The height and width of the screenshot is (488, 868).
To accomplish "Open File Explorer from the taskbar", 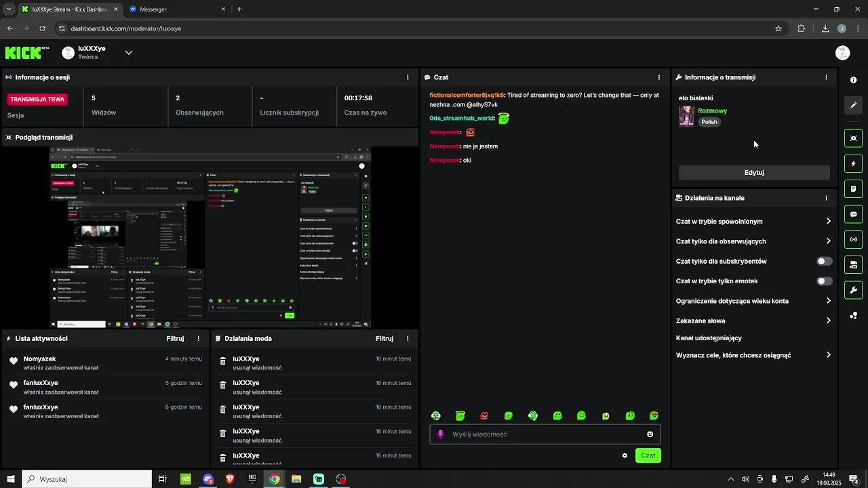I will point(296,479).
